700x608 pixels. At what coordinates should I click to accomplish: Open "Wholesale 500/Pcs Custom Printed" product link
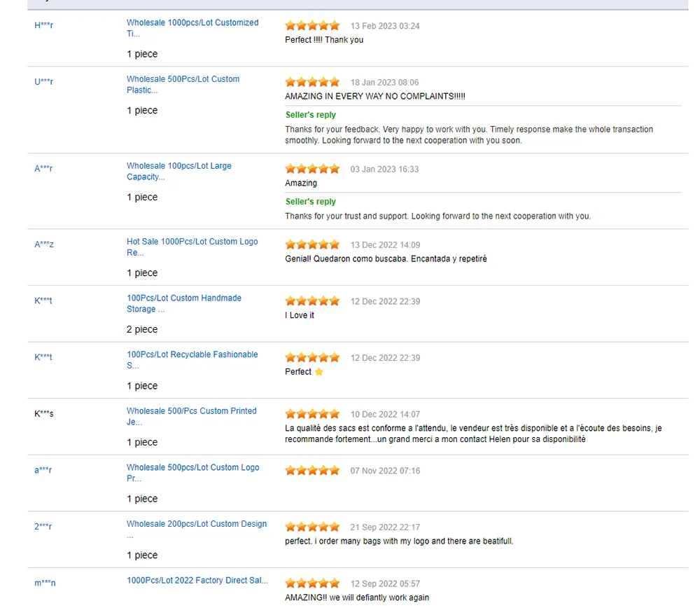(191, 411)
